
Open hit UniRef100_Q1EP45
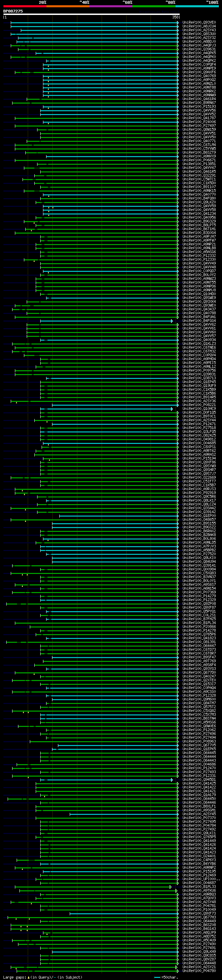(x=199, y=382)
